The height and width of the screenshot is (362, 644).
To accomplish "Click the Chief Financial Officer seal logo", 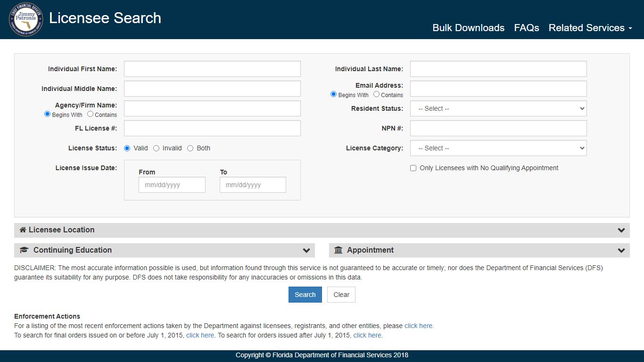I will [26, 19].
